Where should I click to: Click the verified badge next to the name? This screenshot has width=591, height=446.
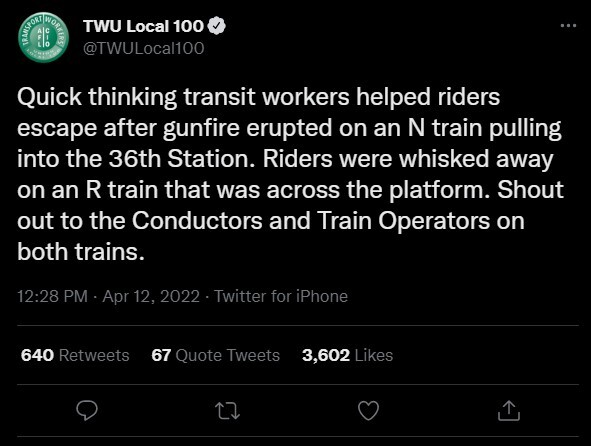217,26
